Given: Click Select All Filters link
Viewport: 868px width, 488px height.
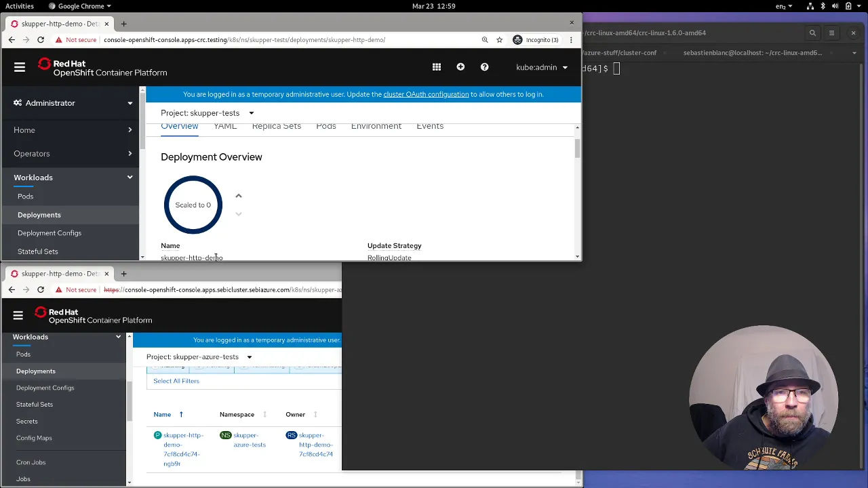Looking at the screenshot, I should pyautogui.click(x=176, y=381).
